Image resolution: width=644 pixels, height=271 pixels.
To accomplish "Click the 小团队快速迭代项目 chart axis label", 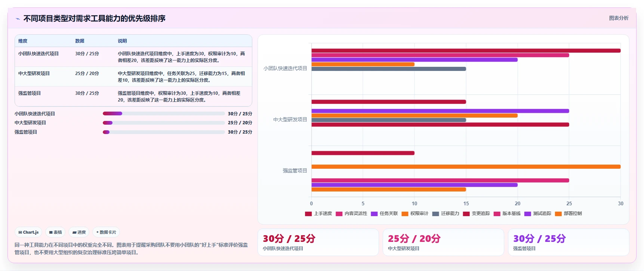I will pyautogui.click(x=285, y=69).
